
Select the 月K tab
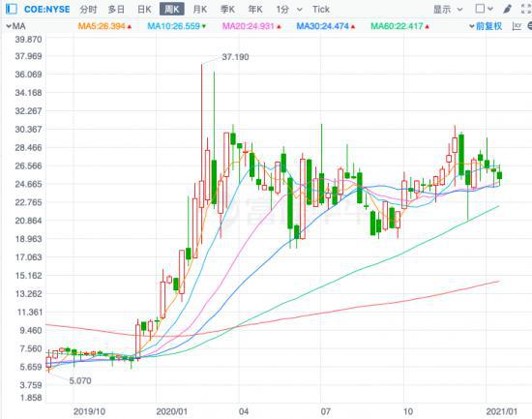coord(200,10)
